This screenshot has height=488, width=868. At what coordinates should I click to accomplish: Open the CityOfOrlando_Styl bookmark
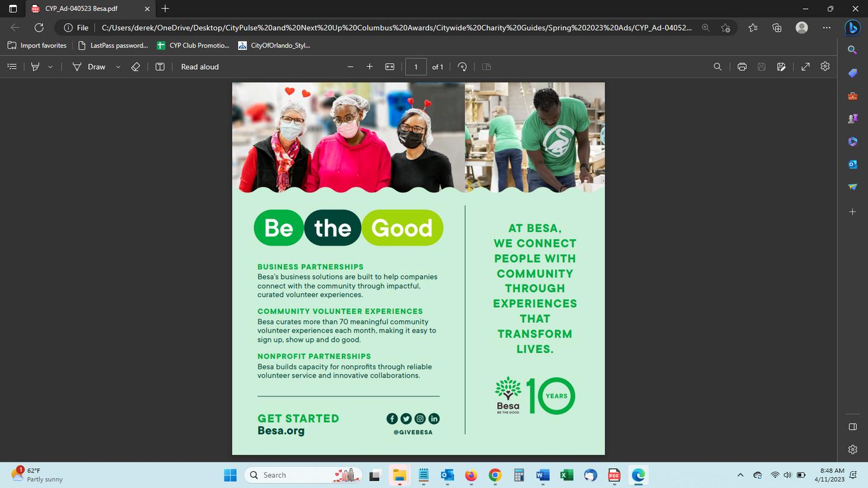[x=274, y=45]
